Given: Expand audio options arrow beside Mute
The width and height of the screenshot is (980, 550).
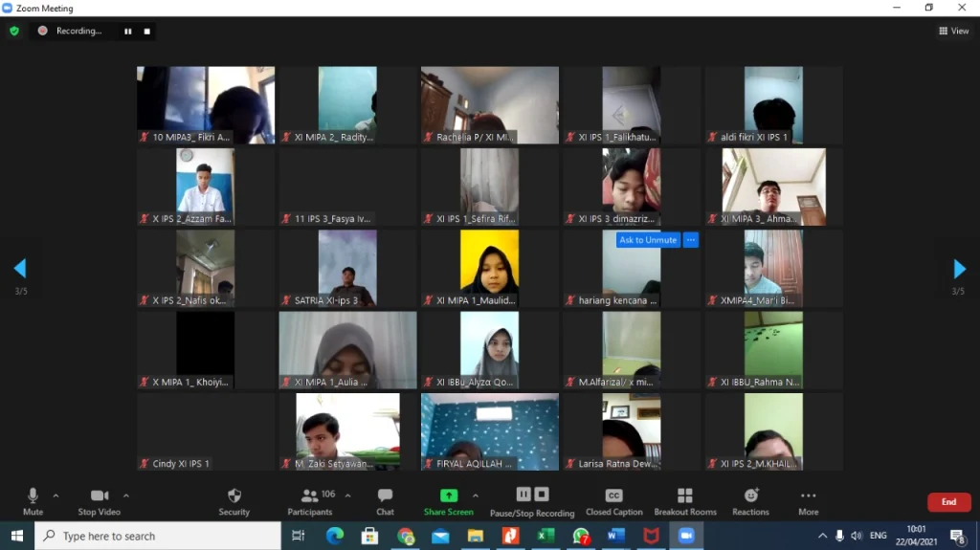Looking at the screenshot, I should 56,495.
